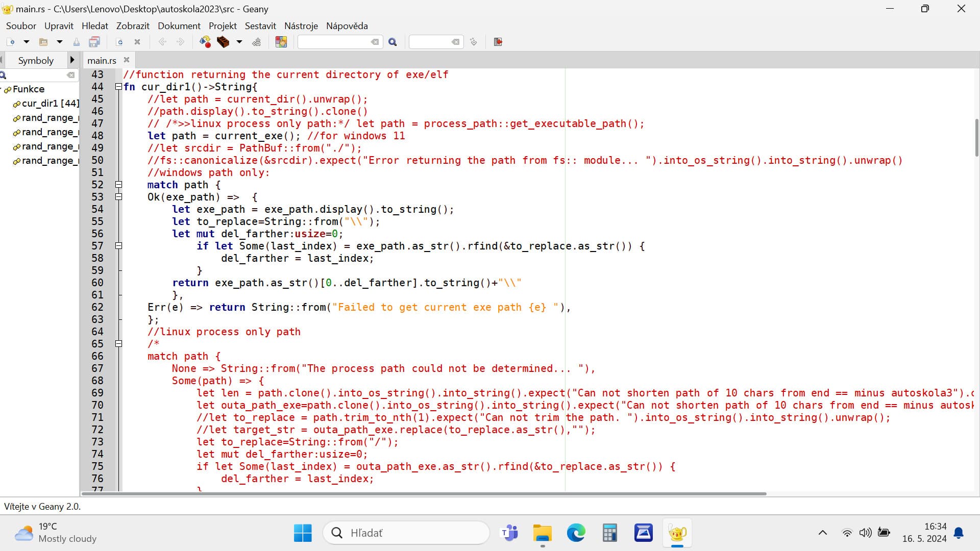Toggle fold marker at line 57
This screenshot has height=551, width=980.
click(x=118, y=246)
